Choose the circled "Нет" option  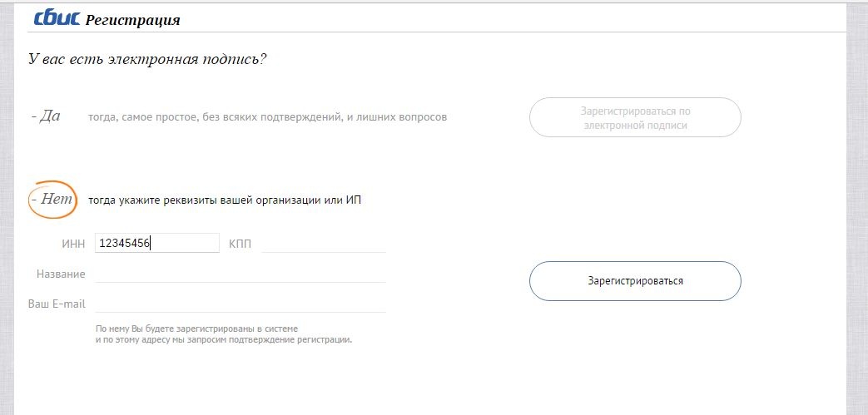(x=52, y=200)
